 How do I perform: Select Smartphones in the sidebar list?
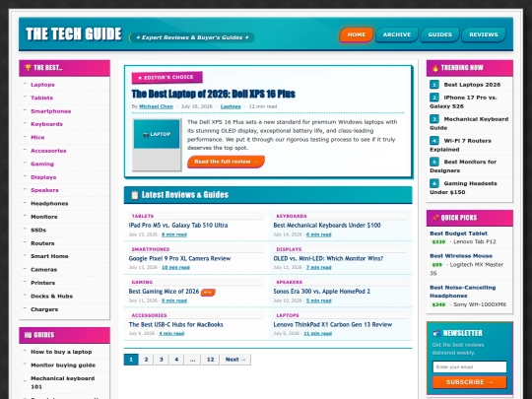click(x=50, y=111)
